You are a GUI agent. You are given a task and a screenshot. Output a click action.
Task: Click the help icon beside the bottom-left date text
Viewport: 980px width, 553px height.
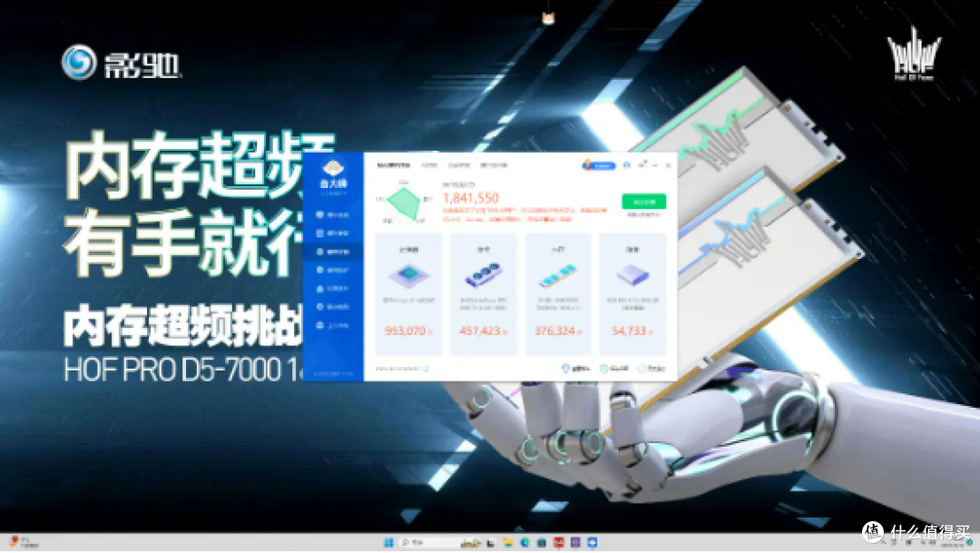(x=425, y=369)
